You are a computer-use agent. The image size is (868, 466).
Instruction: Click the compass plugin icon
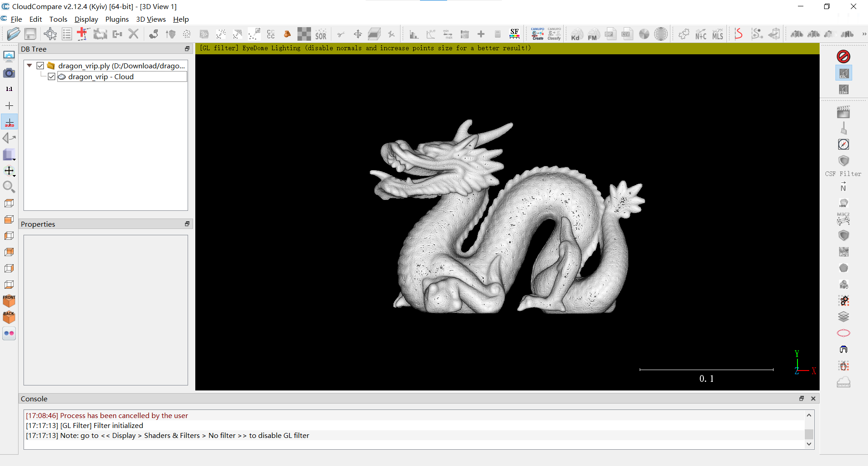coord(844,144)
